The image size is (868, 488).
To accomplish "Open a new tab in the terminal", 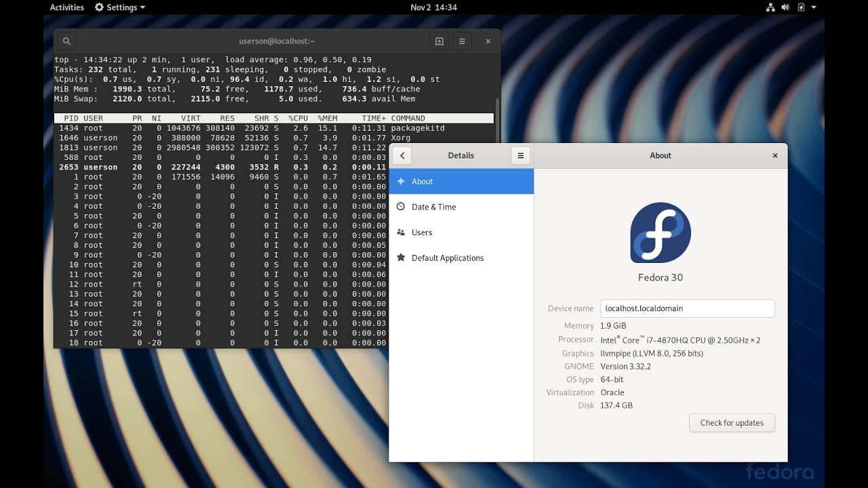I will (x=439, y=41).
